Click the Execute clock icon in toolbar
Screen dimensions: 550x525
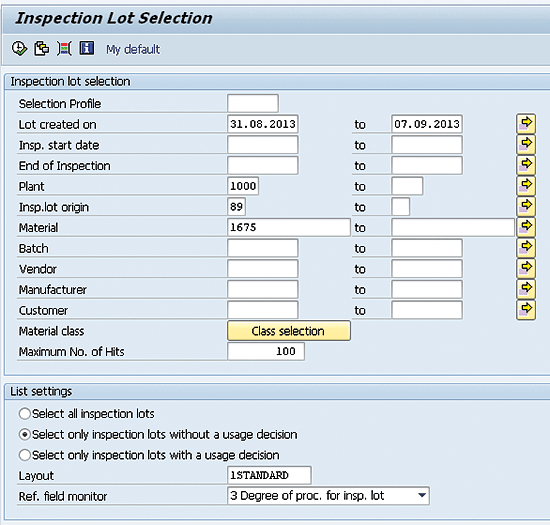(19, 48)
